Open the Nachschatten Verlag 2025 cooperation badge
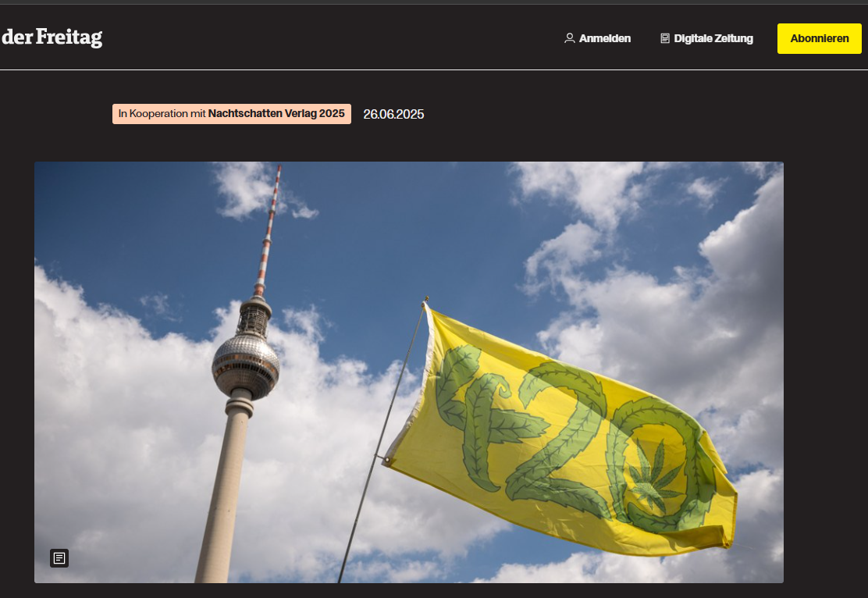The height and width of the screenshot is (598, 868). tap(231, 113)
